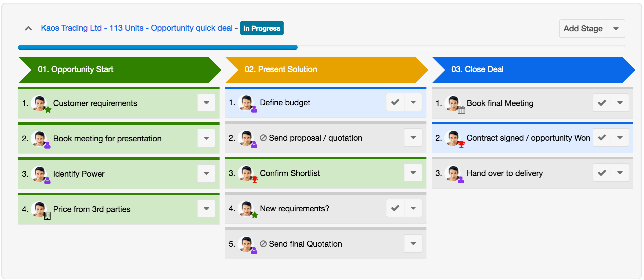Click the blue opportunity progress bar
The height and width of the screenshot is (280, 644).
coord(157,47)
